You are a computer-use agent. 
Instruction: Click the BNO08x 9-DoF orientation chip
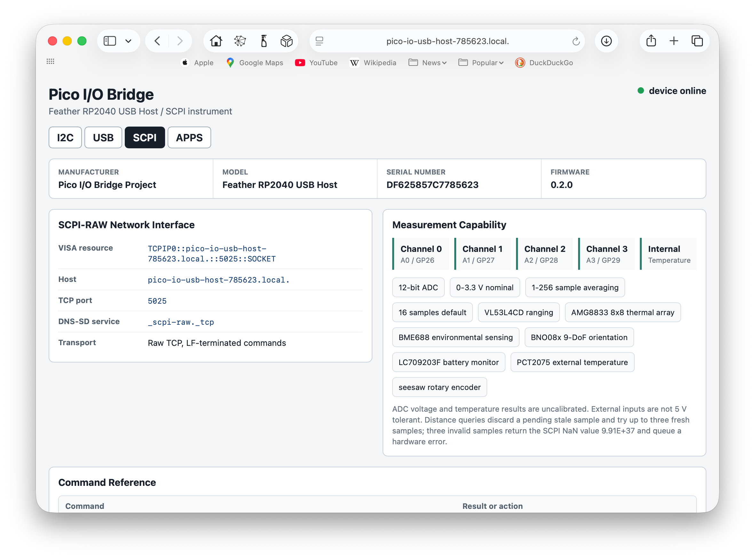pyautogui.click(x=579, y=337)
